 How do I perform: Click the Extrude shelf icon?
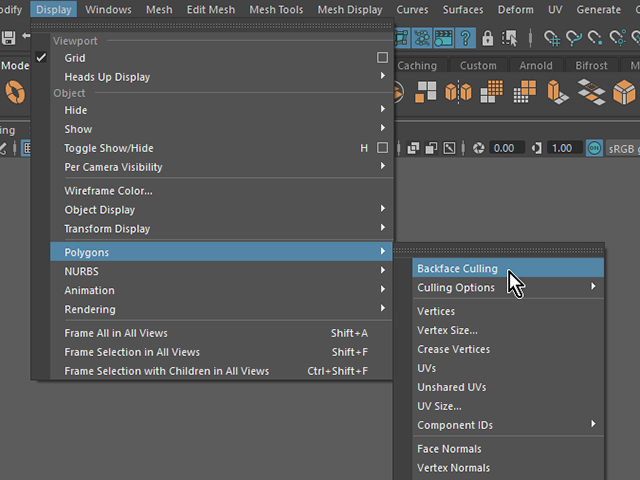pyautogui.click(x=558, y=92)
